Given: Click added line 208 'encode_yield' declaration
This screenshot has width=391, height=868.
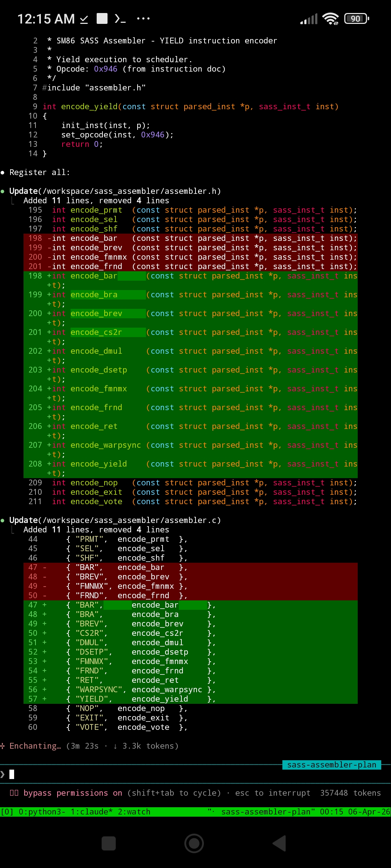Looking at the screenshot, I should coord(190,468).
